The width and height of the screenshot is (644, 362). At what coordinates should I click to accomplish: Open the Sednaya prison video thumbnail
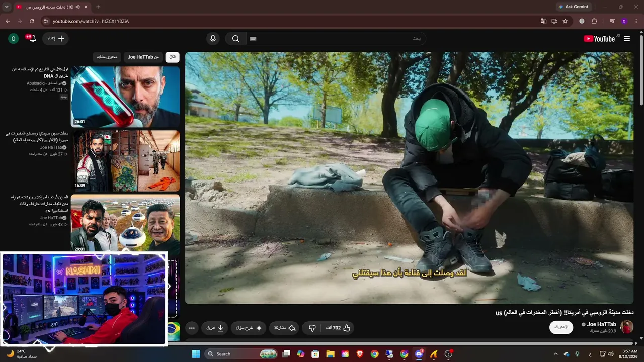tap(125, 161)
